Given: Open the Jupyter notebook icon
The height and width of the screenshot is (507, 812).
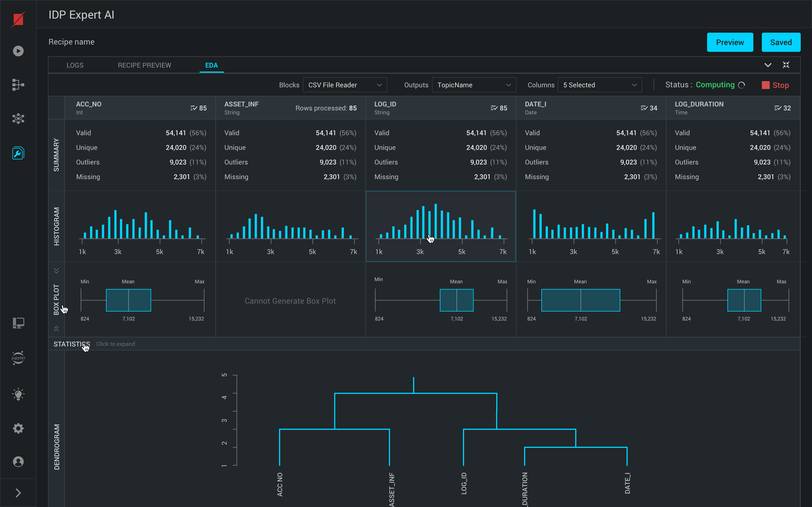Looking at the screenshot, I should tap(18, 358).
